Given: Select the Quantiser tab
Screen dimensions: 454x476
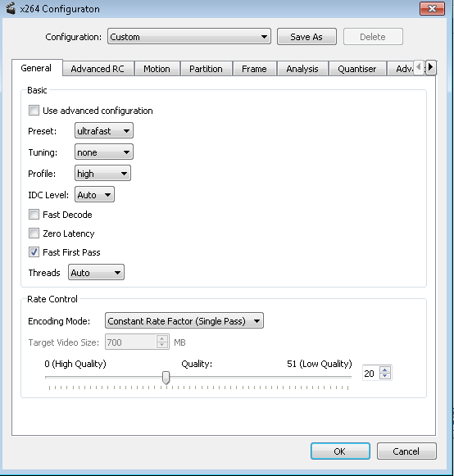Looking at the screenshot, I should (x=357, y=69).
